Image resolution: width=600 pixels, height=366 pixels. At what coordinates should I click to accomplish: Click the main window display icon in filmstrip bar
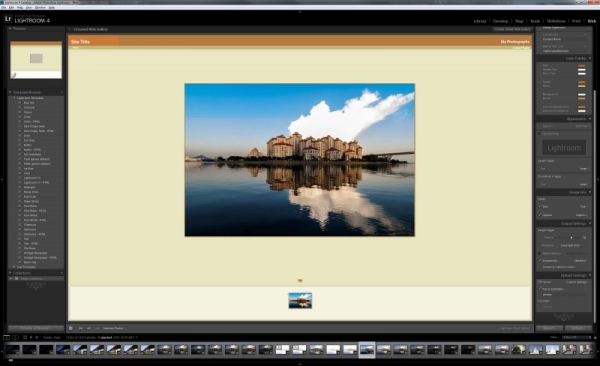tap(7, 337)
